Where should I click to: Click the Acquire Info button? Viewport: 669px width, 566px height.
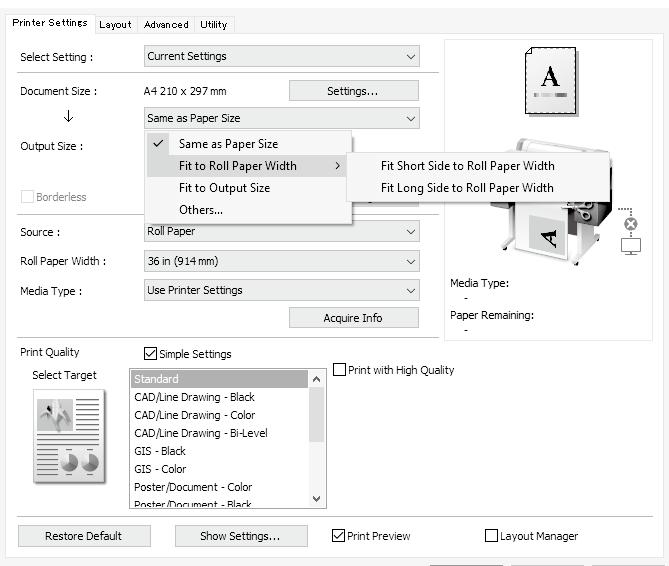pos(354,318)
